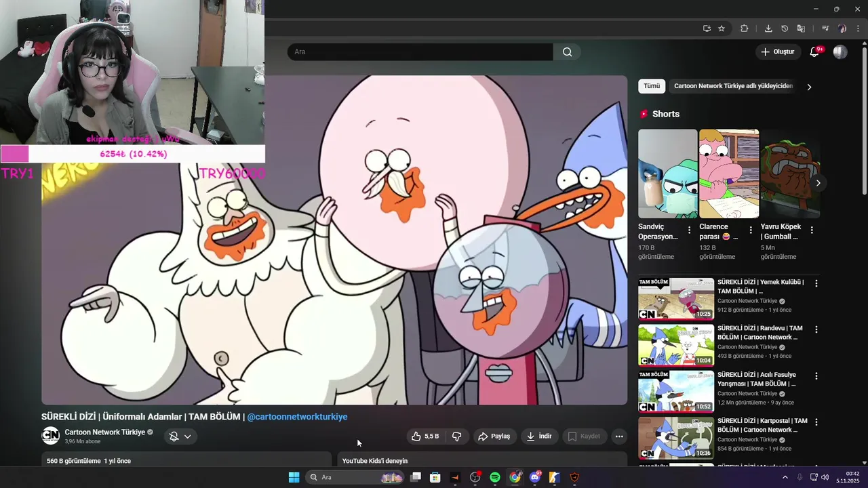
Task: Bookmark this page with the star icon
Action: [722, 28]
